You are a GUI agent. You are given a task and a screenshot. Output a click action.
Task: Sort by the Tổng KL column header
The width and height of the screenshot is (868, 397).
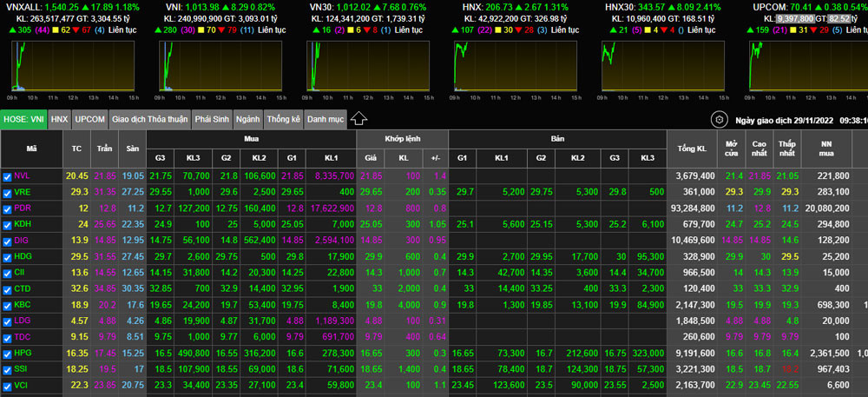pos(690,149)
